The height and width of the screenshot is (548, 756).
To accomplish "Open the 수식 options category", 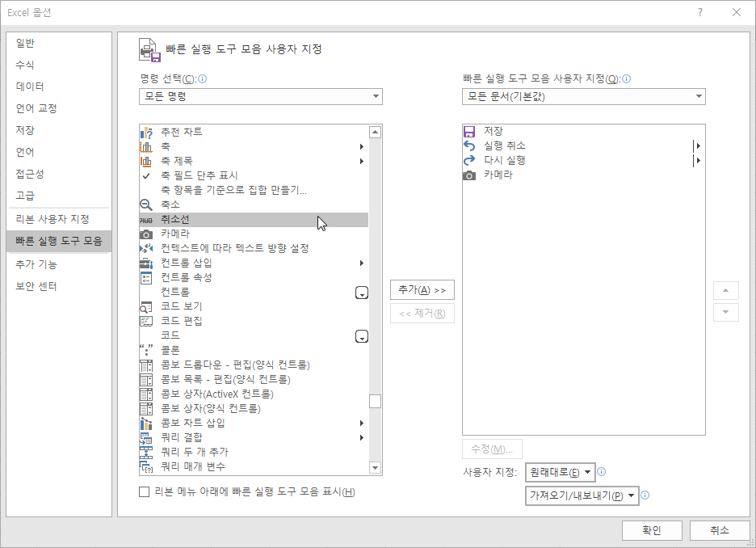I will (x=59, y=65).
